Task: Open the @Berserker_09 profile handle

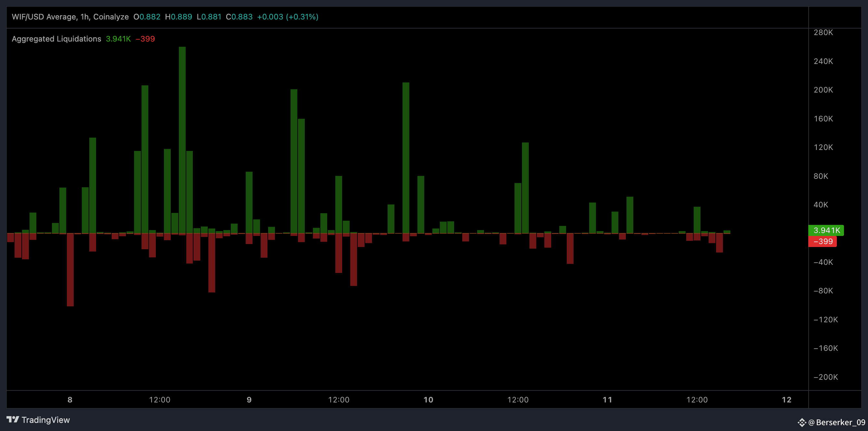Action: click(x=836, y=422)
